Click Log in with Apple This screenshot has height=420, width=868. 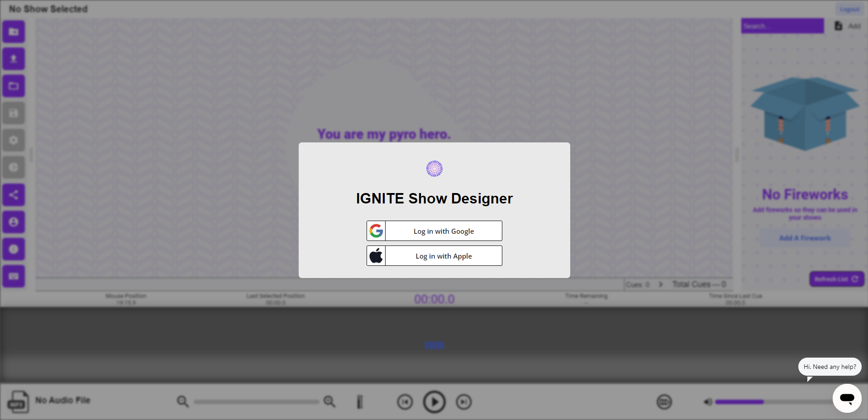click(434, 255)
